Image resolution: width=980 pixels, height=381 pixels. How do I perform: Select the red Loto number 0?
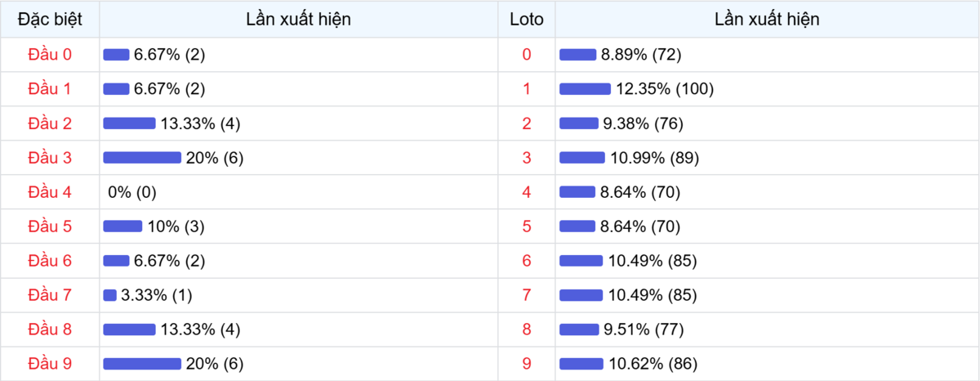pyautogui.click(x=526, y=55)
